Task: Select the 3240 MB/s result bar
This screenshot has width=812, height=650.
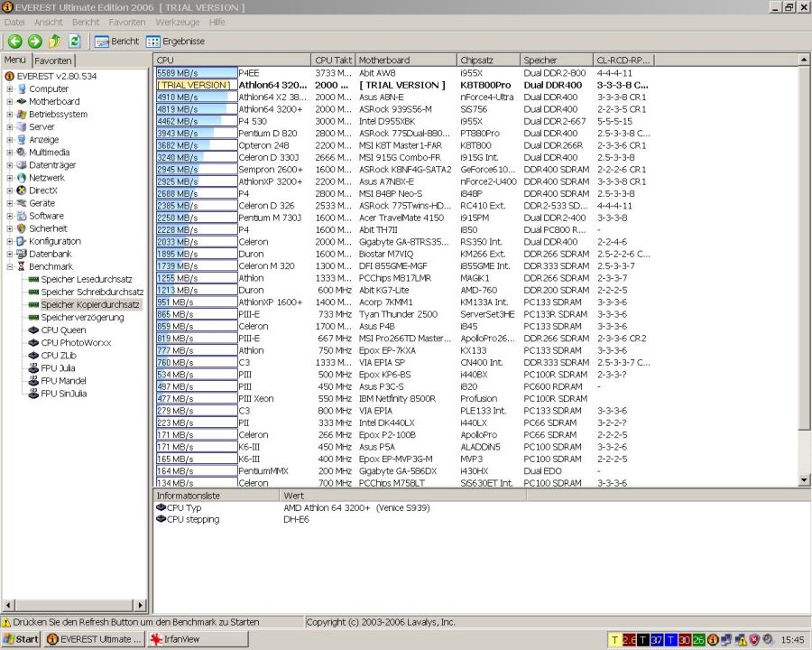Action: (x=197, y=157)
